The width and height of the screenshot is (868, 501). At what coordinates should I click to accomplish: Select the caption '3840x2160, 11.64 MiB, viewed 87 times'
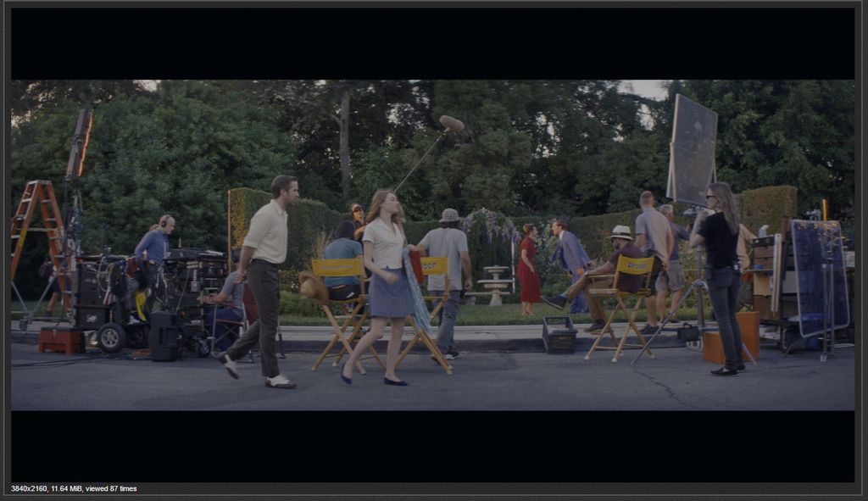pos(74,488)
